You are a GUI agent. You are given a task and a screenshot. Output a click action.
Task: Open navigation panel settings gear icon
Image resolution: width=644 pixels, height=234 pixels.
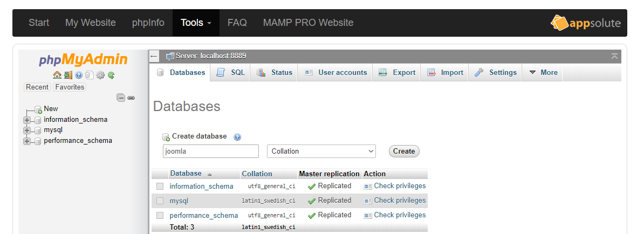tap(100, 75)
